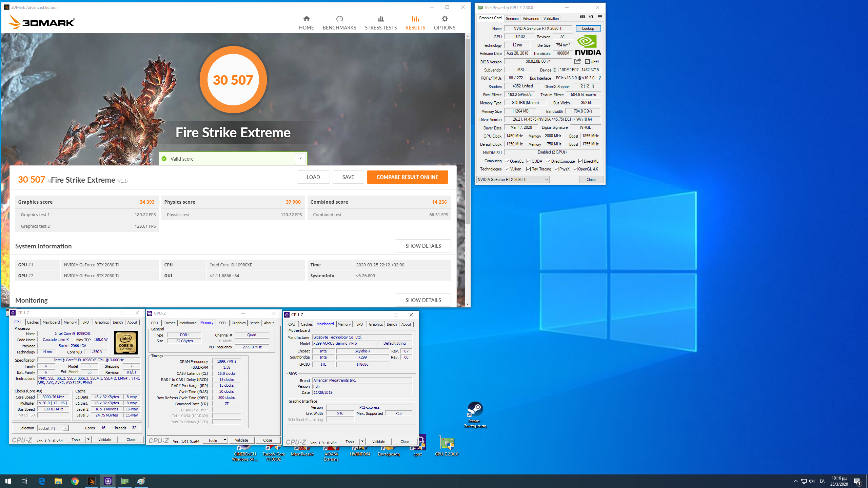Screen dimensions: 868x488
Task: Toggle the Vulkan checkbox
Action: tap(507, 169)
